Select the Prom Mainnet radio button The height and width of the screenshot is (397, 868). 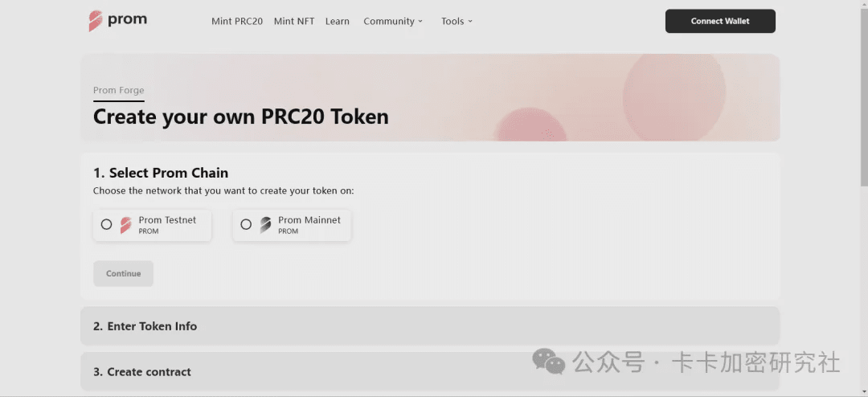[246, 224]
